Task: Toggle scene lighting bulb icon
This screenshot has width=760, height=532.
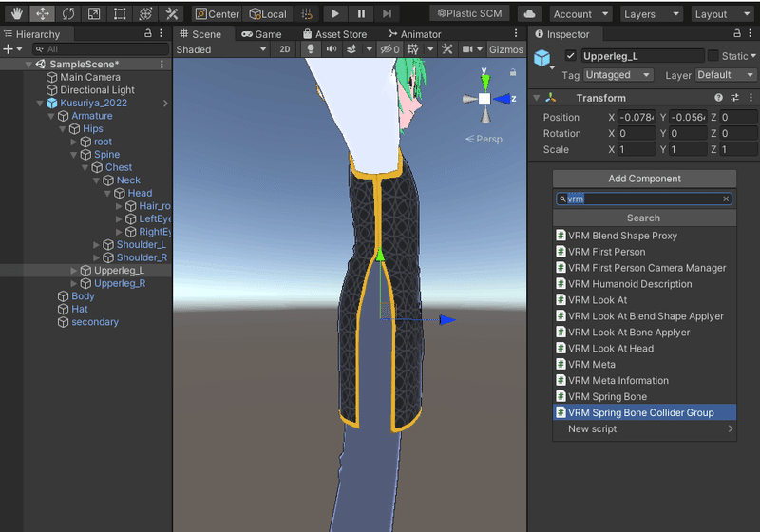Action: click(310, 49)
